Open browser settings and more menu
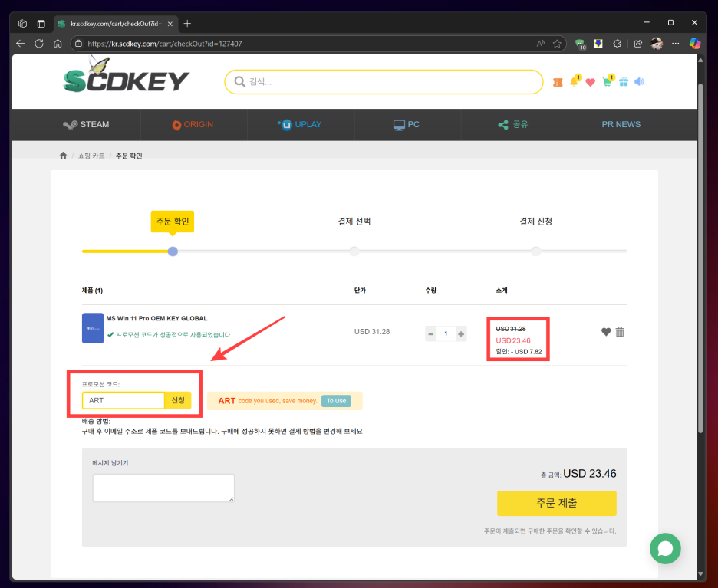 pos(675,44)
